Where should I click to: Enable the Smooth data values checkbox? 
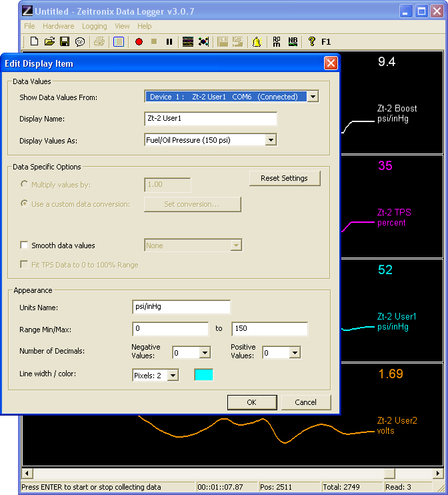pyautogui.click(x=24, y=245)
